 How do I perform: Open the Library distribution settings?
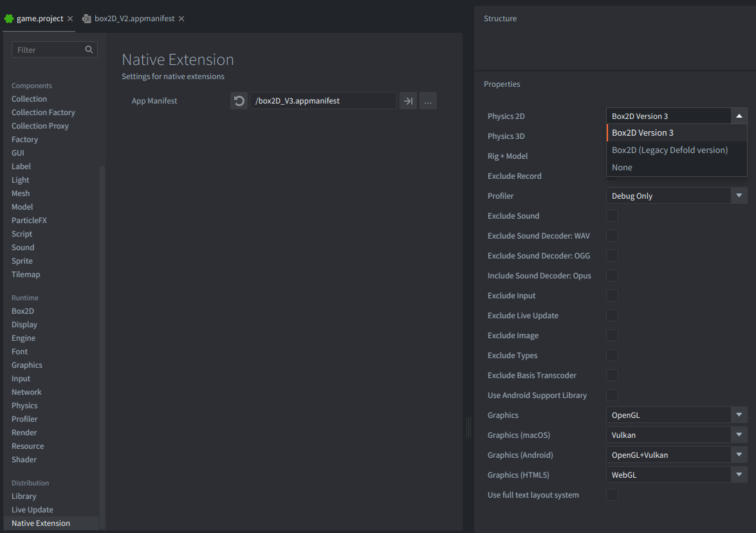click(24, 496)
